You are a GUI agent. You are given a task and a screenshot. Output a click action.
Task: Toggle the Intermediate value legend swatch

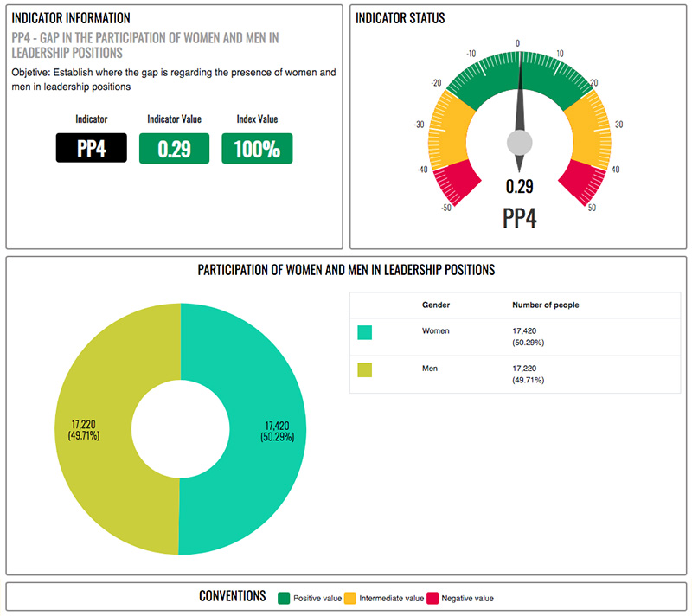tap(350, 597)
